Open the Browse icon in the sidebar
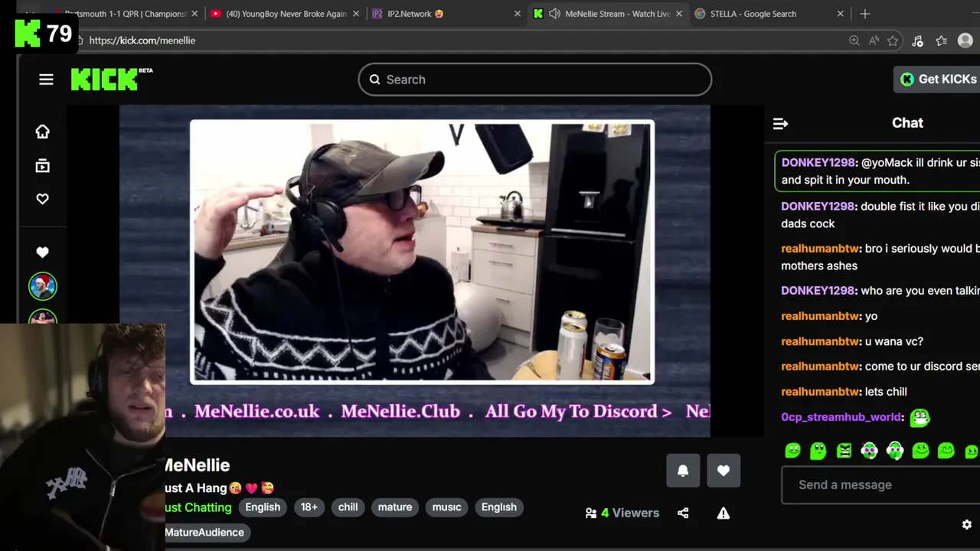 [x=42, y=165]
